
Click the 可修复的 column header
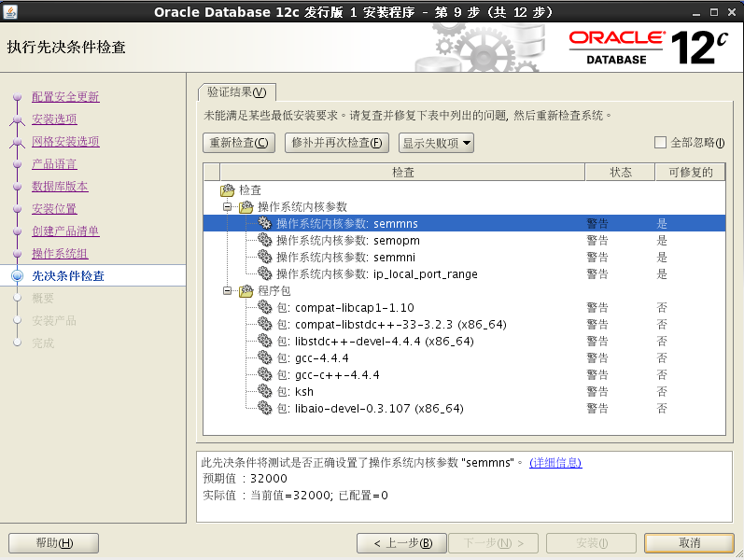tap(691, 173)
